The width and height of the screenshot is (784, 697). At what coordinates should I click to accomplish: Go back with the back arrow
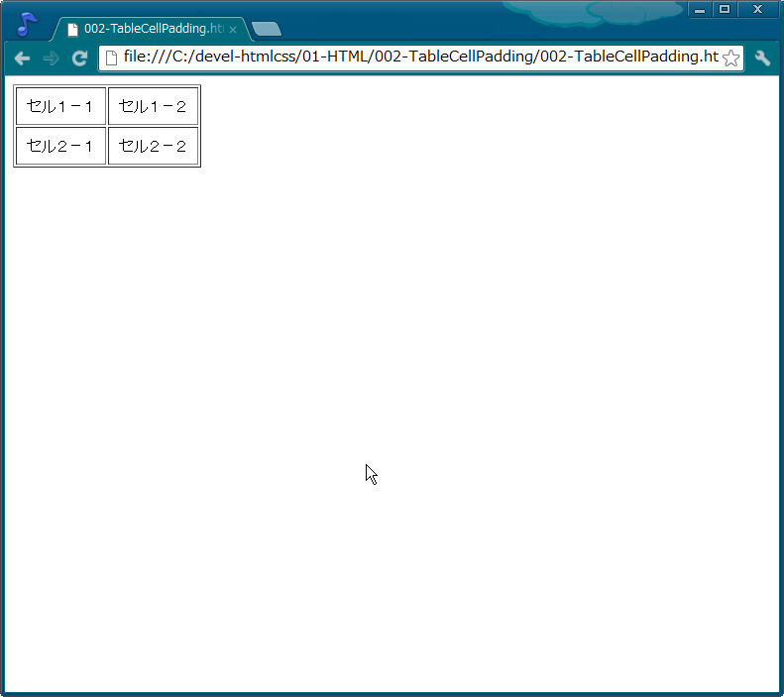click(x=22, y=58)
